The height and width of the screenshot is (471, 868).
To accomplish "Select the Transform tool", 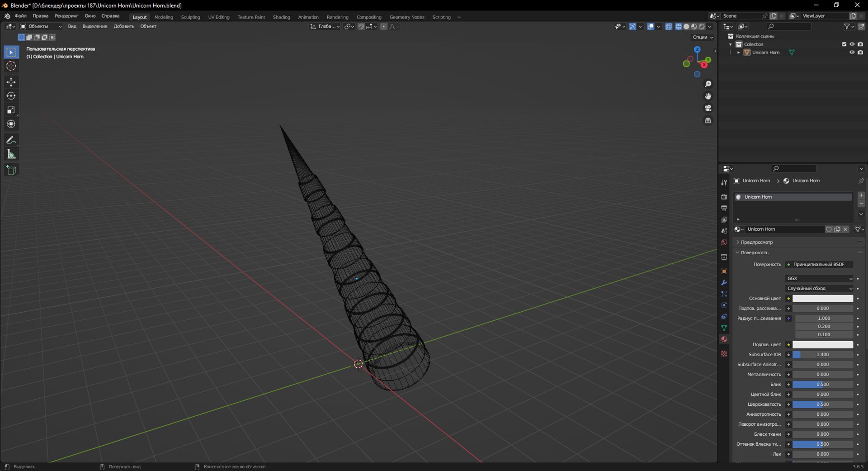I will 11,124.
